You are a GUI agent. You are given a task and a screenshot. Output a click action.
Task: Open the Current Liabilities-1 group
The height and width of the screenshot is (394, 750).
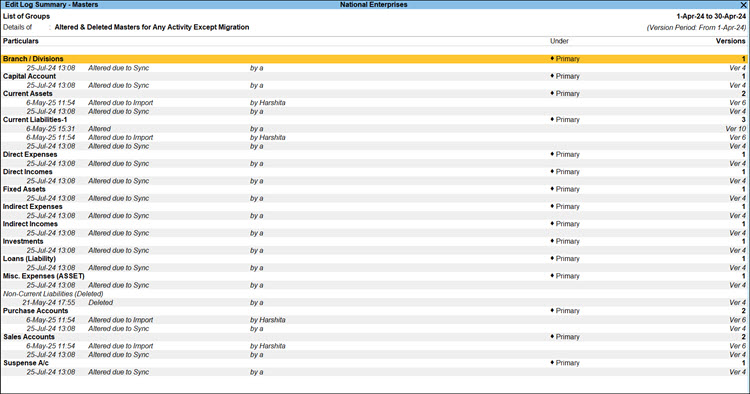pos(35,120)
